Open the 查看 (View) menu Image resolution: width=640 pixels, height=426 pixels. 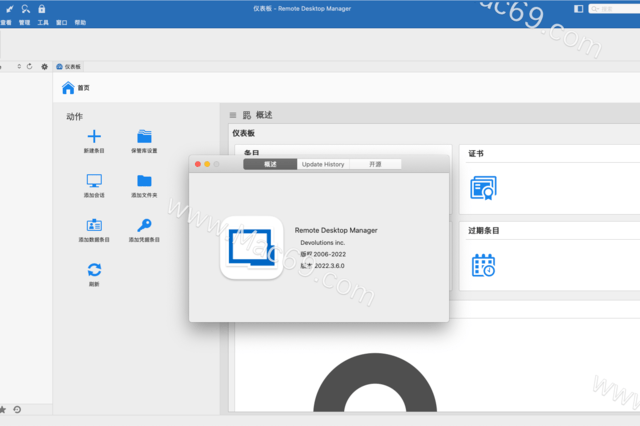tap(6, 22)
